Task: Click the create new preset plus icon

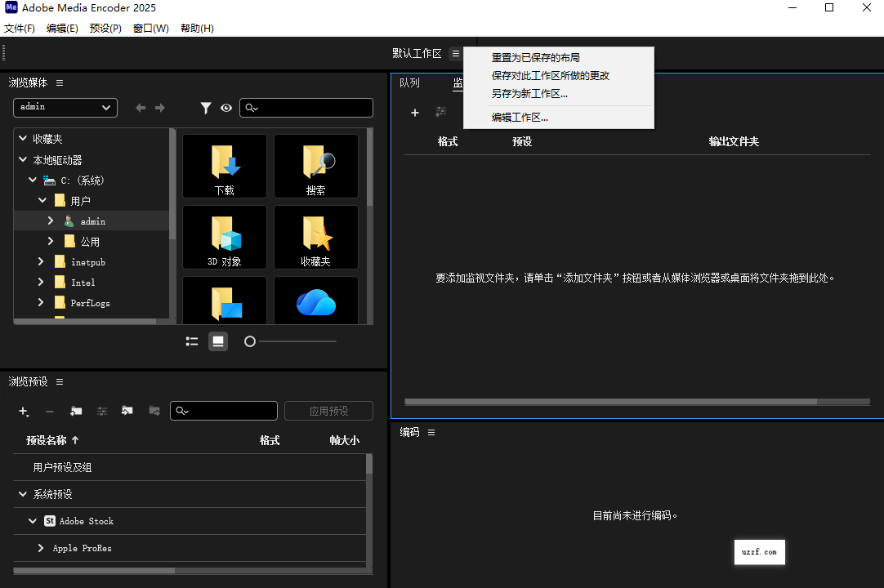Action: [x=23, y=411]
